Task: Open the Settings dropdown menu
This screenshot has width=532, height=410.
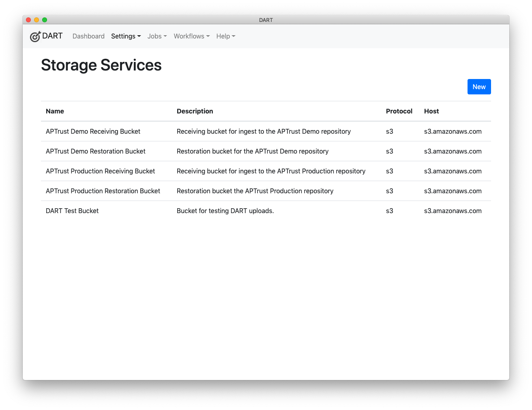Action: click(x=126, y=36)
